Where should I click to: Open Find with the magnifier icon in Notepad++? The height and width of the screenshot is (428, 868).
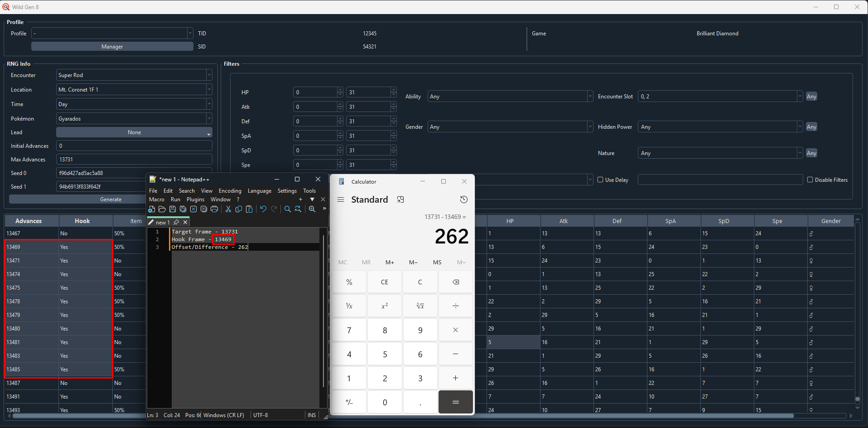[x=288, y=209]
